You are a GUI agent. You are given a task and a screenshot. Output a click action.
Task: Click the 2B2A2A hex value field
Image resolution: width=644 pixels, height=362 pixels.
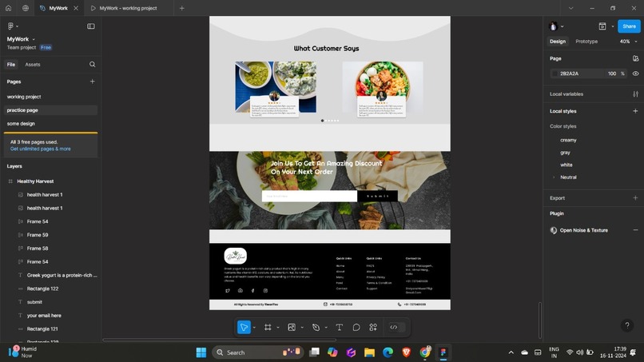point(569,74)
